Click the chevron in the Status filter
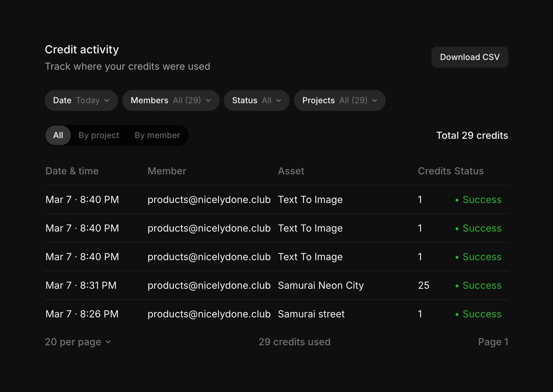 coord(279,100)
